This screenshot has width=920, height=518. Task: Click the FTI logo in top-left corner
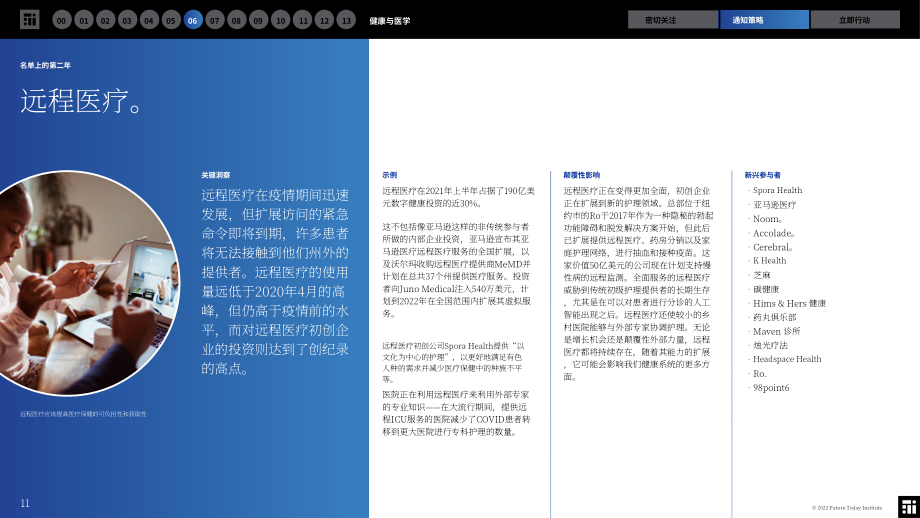point(29,19)
